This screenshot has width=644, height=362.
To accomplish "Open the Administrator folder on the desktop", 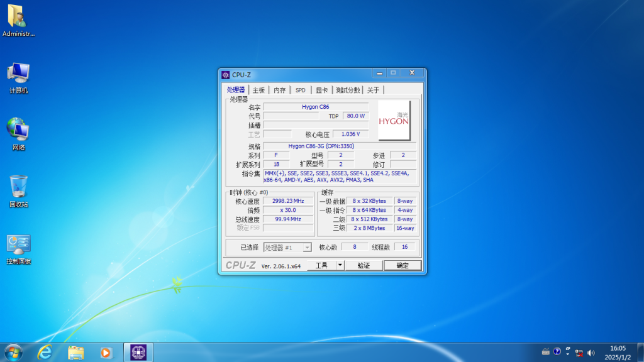I will (18, 16).
